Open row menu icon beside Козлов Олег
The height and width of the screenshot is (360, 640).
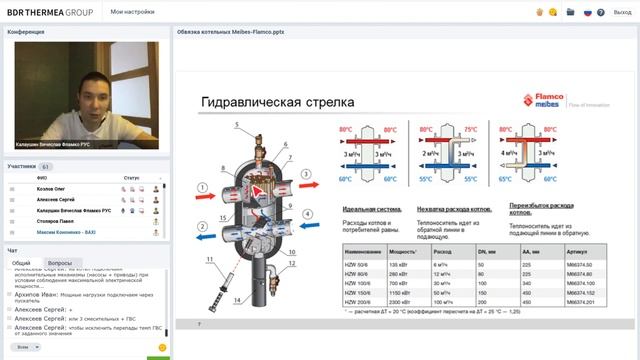coord(12,189)
